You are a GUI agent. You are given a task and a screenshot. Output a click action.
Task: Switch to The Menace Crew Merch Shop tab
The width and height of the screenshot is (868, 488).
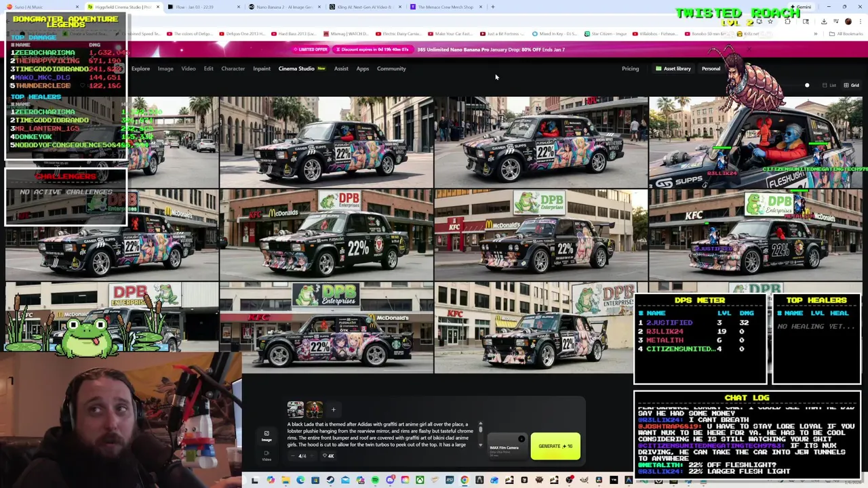[x=446, y=7]
